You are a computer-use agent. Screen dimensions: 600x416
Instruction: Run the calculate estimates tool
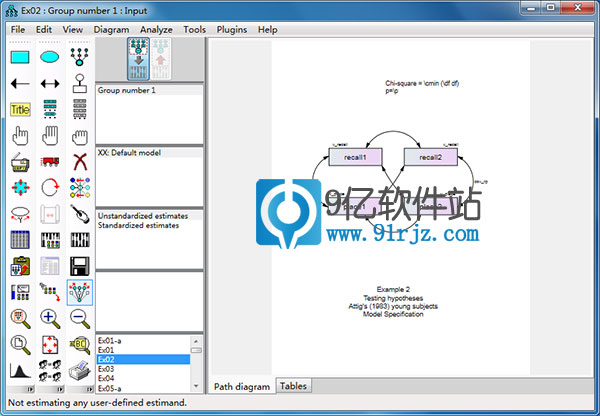[80, 240]
